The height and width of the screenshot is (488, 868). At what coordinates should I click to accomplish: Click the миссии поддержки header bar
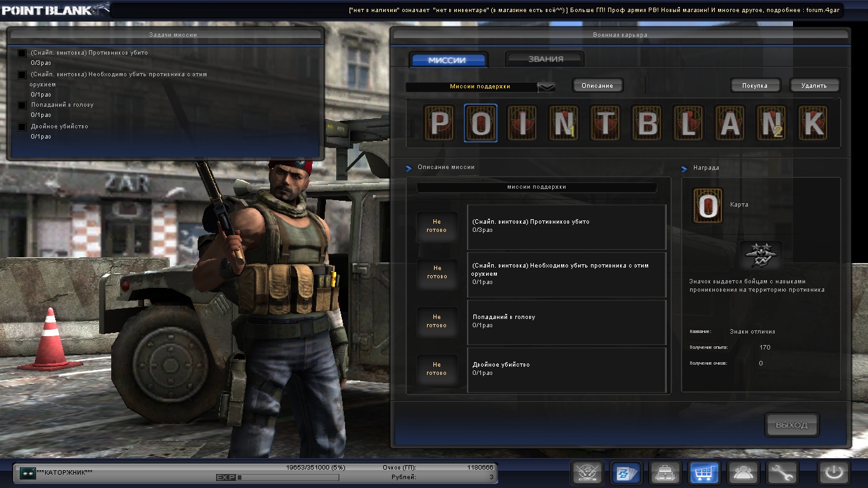click(x=537, y=187)
